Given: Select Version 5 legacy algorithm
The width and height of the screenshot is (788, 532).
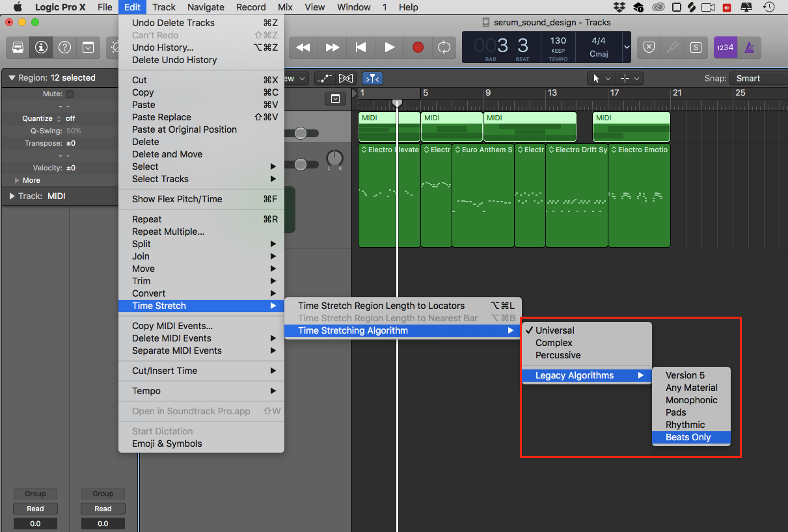Looking at the screenshot, I should click(691, 375).
